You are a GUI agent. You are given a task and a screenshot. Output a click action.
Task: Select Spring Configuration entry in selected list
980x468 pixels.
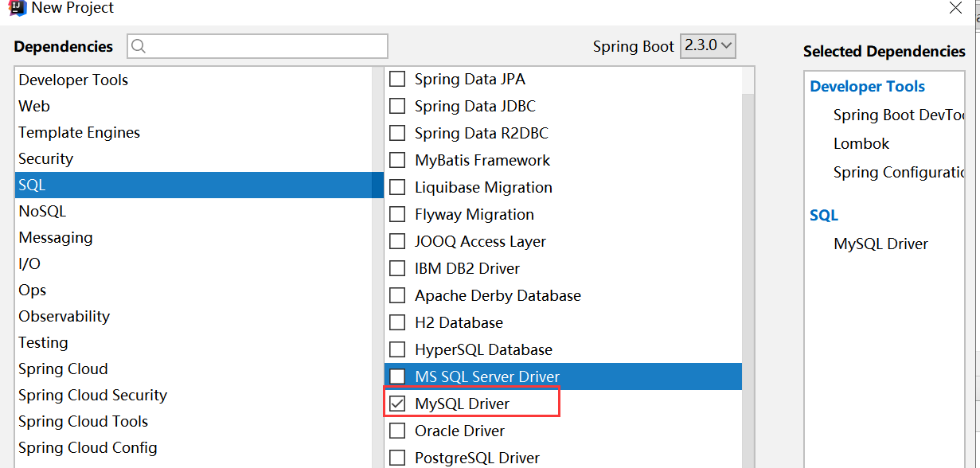tap(899, 172)
